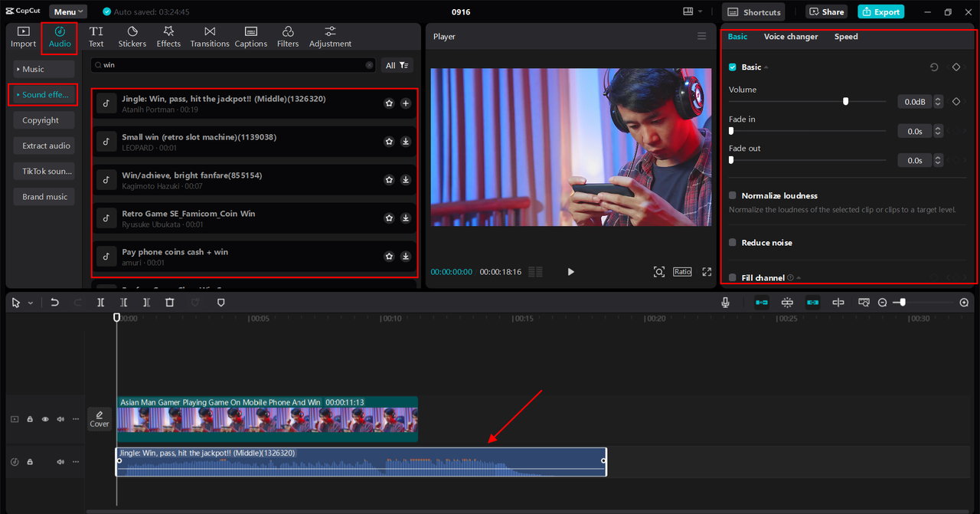Open the Player panel hamburger menu
This screenshot has height=514, width=980.
point(702,36)
